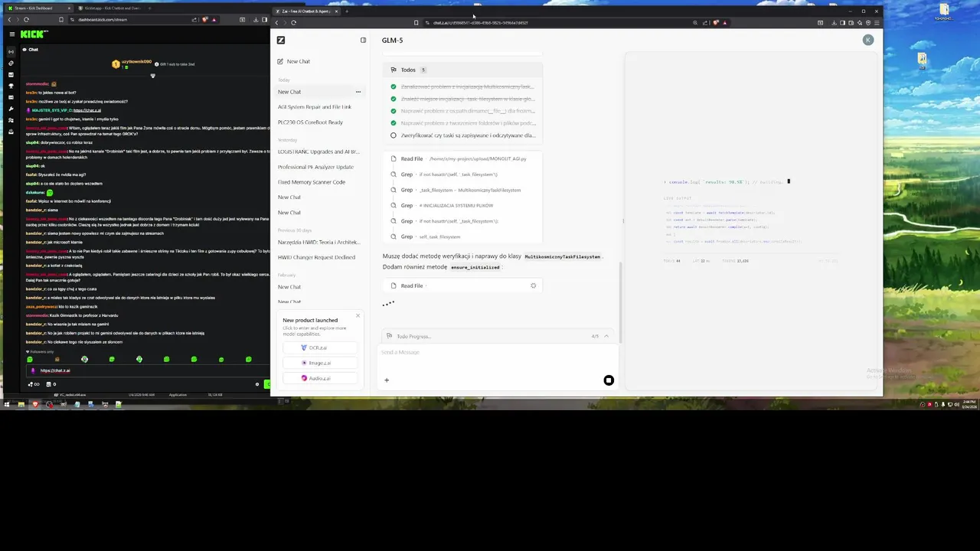Click the Todos flag icon

pyautogui.click(x=394, y=70)
